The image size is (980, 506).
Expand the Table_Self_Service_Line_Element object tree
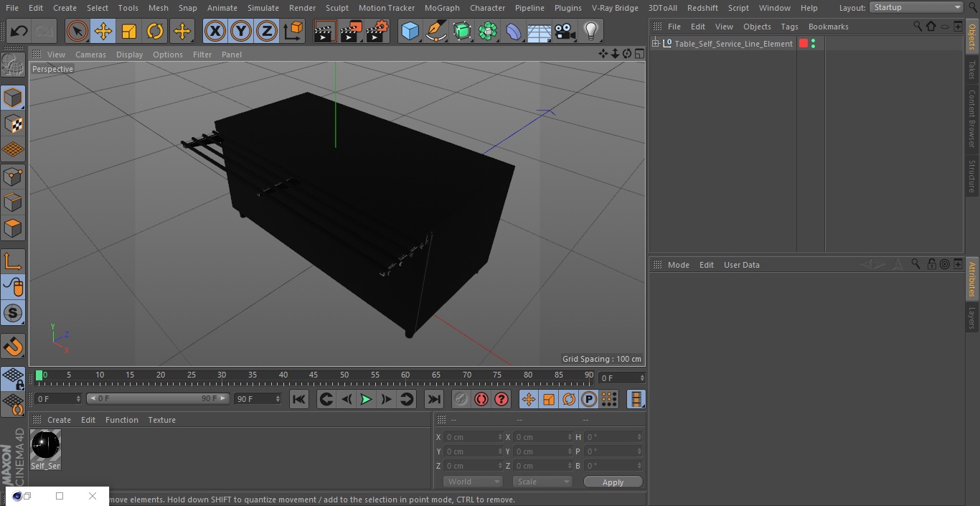(655, 44)
